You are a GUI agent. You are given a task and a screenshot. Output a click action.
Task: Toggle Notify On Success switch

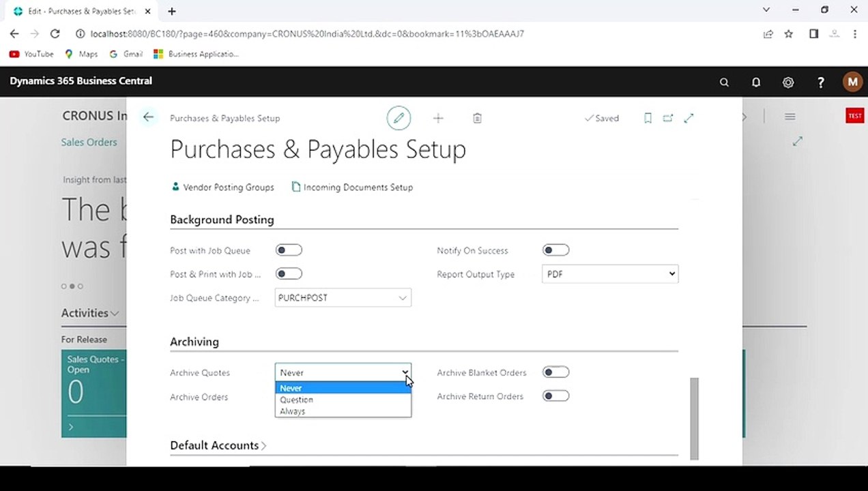555,250
